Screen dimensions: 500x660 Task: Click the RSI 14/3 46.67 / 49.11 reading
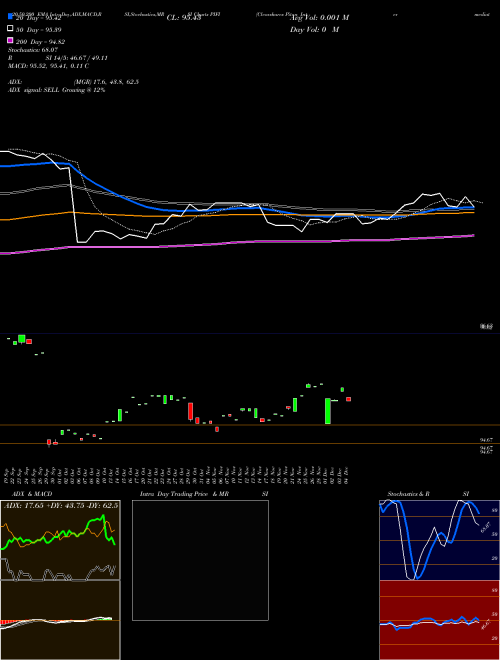58,58
